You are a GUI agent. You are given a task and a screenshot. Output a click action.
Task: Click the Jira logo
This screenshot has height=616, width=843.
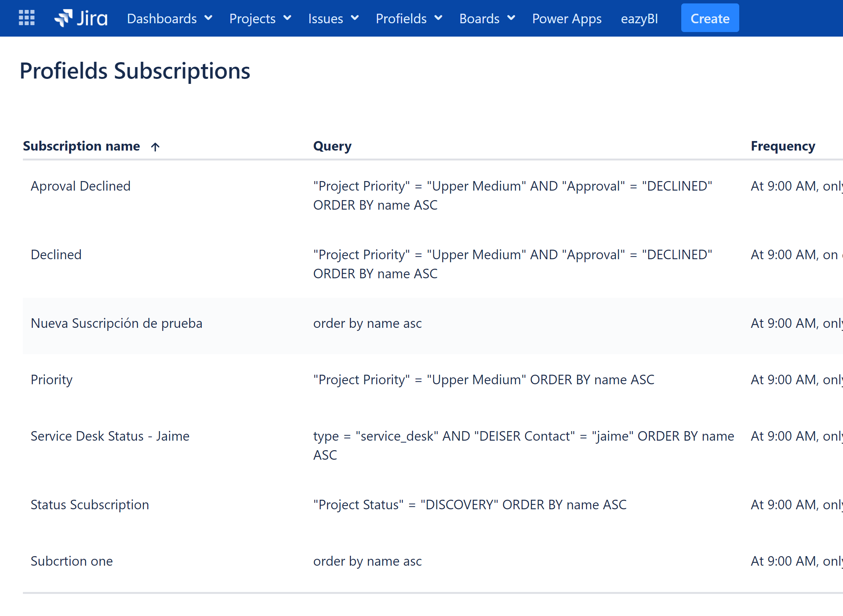[81, 18]
